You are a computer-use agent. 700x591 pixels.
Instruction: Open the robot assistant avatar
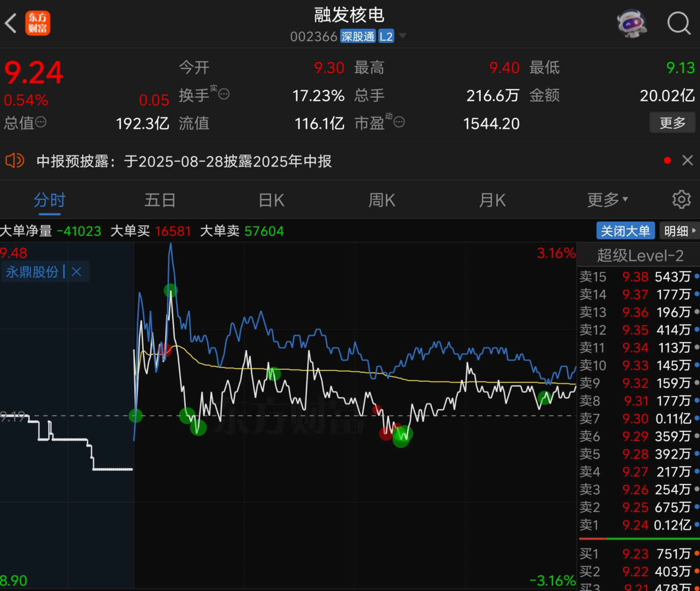coord(632,23)
